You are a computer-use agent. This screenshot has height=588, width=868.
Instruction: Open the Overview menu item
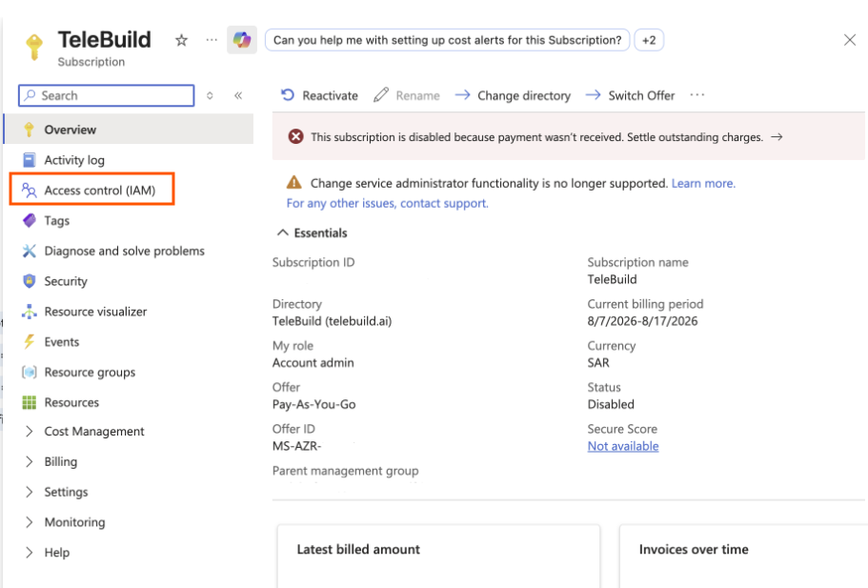[129, 130]
